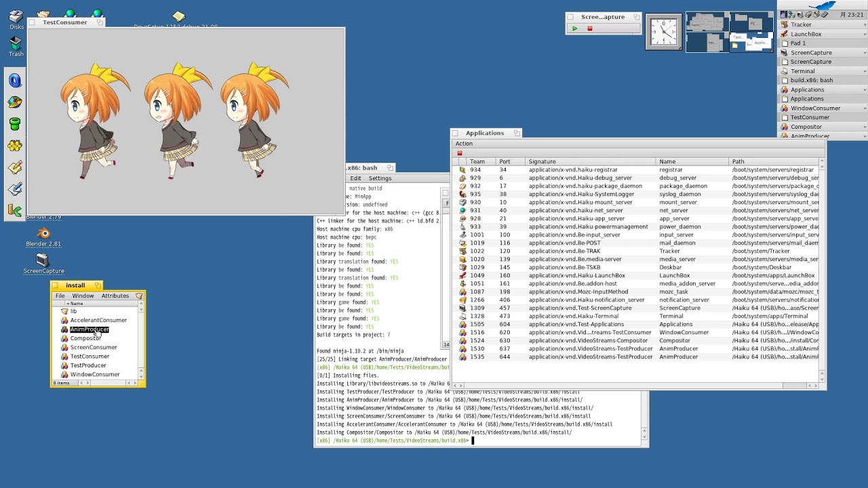This screenshot has width=868, height=488.
Task: Collapse the Applications app entry in the Deskbar
Action: pyautogui.click(x=865, y=89)
